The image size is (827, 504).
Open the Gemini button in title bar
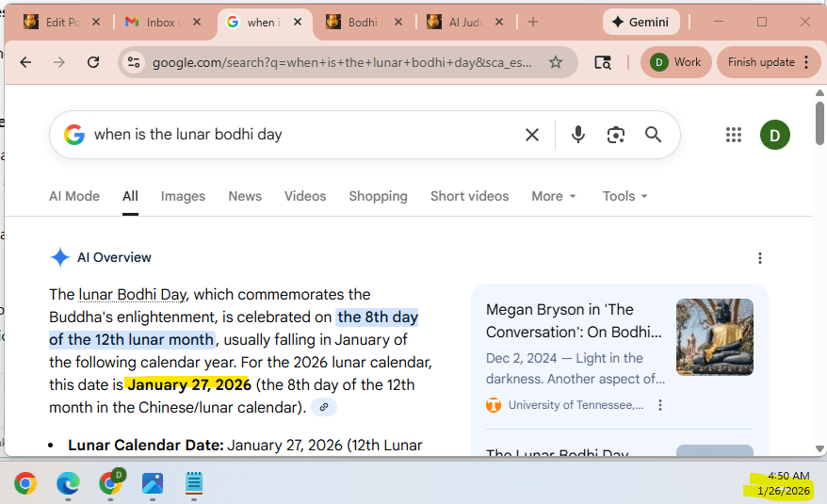pyautogui.click(x=641, y=22)
